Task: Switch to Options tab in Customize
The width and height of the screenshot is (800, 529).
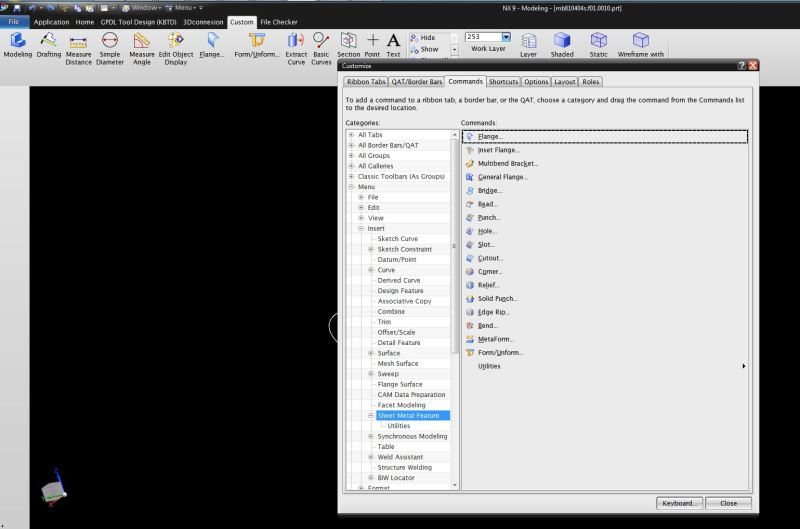Action: (536, 82)
